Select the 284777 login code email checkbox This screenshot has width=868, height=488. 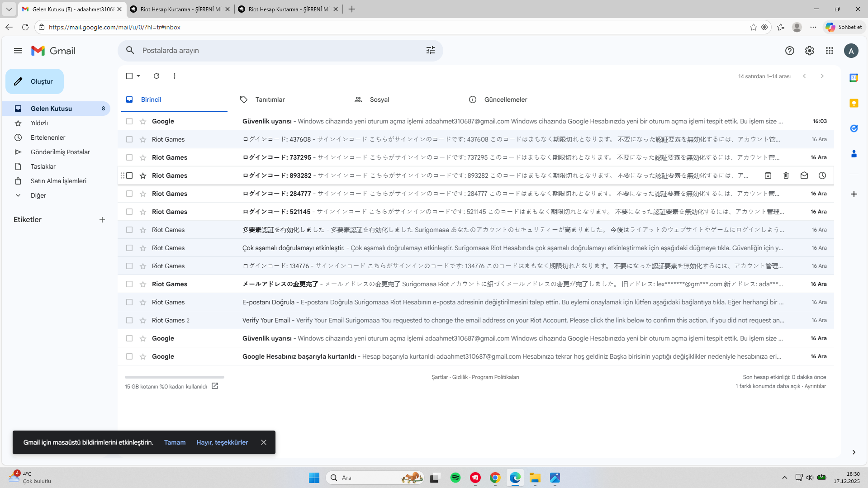click(x=129, y=194)
